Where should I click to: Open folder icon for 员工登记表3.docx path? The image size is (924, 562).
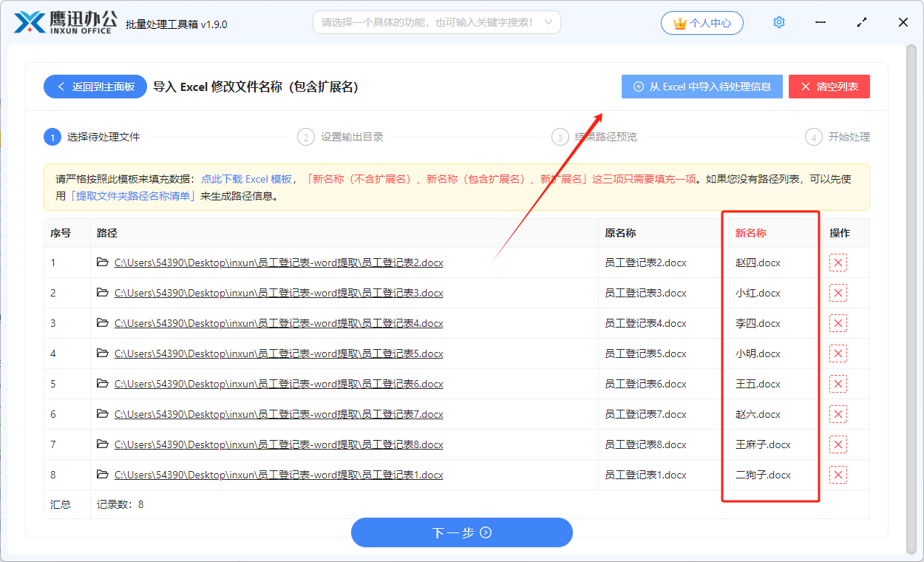click(x=102, y=292)
